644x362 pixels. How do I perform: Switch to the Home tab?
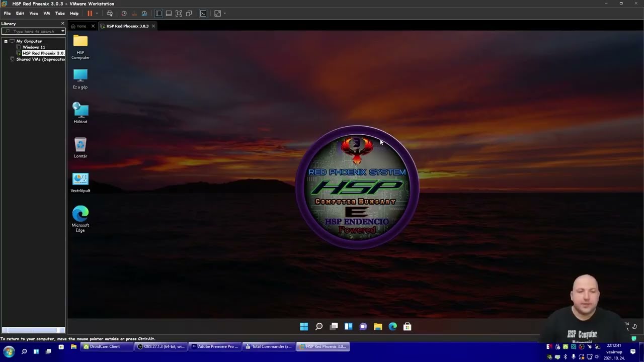[x=81, y=26]
